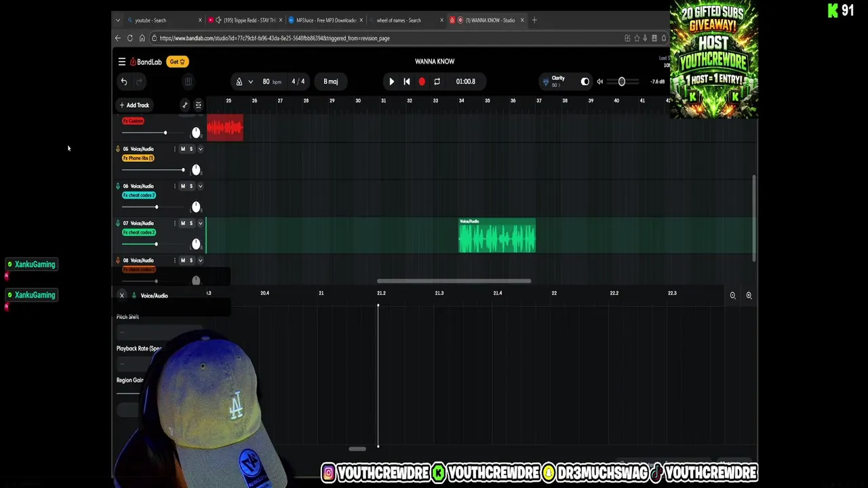868x488 pixels.
Task: Adjust the master volume slider
Action: (x=622, y=81)
